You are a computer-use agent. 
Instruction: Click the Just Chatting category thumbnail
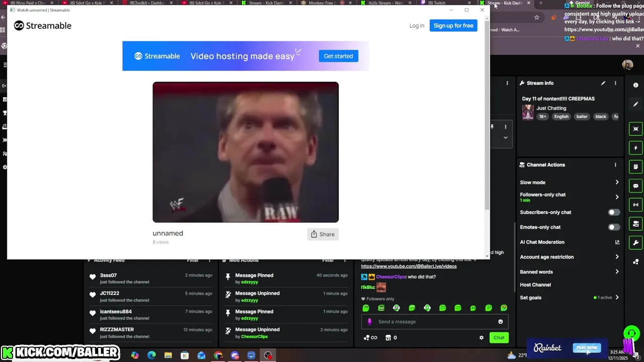coord(528,112)
